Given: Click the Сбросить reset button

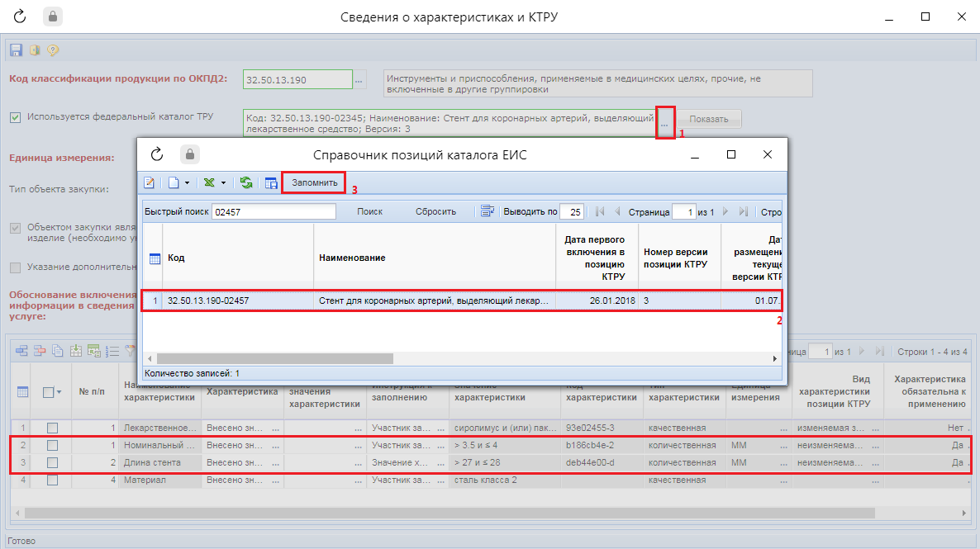Looking at the screenshot, I should [435, 211].
